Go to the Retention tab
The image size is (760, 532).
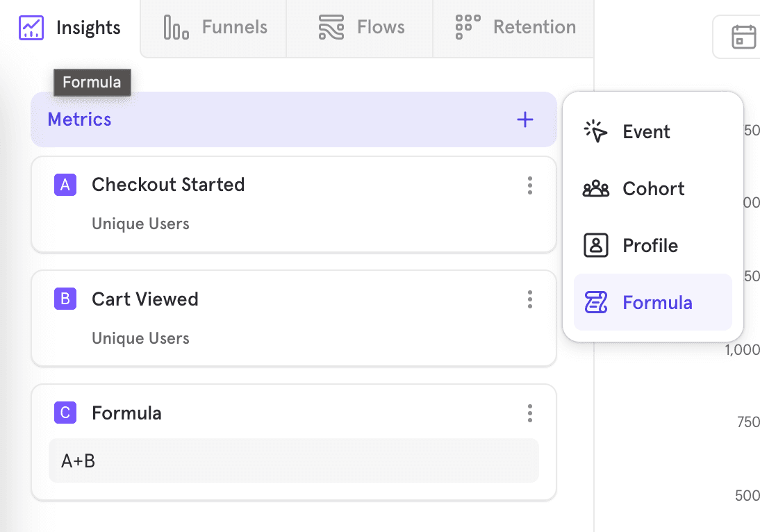(x=515, y=28)
